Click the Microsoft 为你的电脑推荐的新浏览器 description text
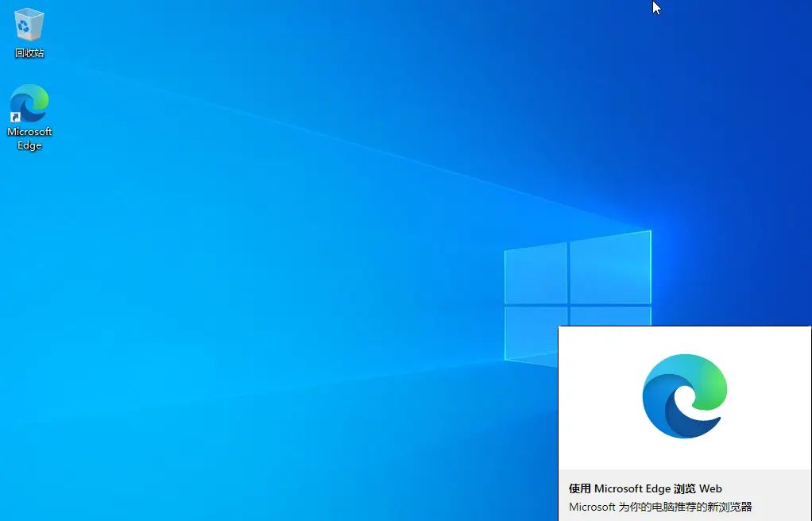The image size is (812, 521). pyautogui.click(x=659, y=507)
